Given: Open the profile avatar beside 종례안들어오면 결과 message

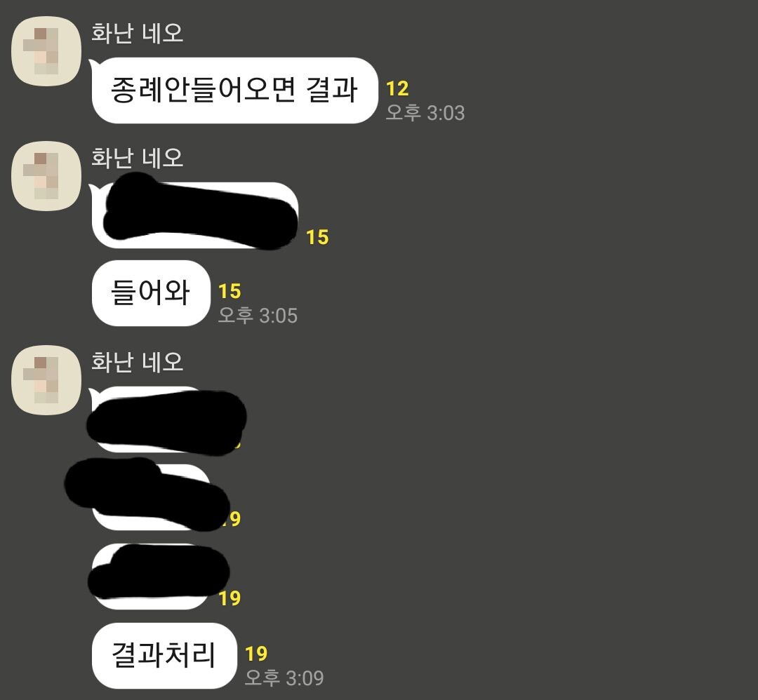Looking at the screenshot, I should tap(46, 51).
